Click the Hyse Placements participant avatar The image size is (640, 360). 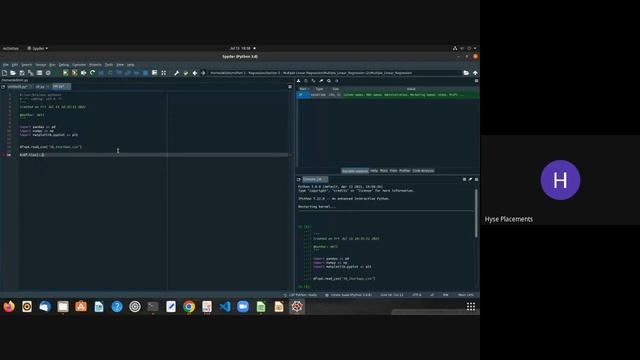(x=560, y=180)
